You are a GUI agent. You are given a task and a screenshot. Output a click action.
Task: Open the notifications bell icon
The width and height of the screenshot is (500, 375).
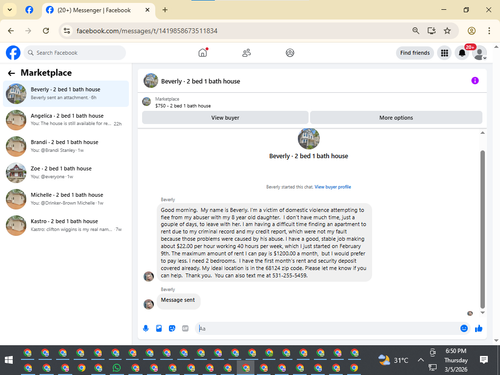pos(462,53)
